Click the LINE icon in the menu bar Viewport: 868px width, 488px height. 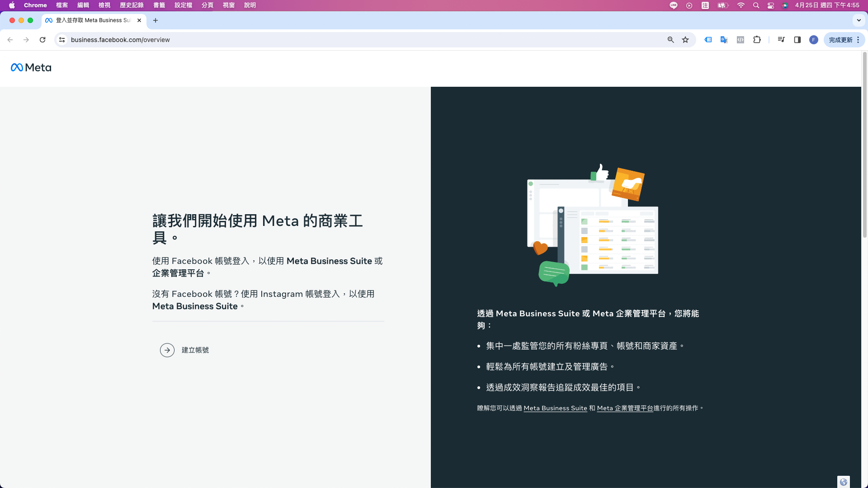pos(674,5)
